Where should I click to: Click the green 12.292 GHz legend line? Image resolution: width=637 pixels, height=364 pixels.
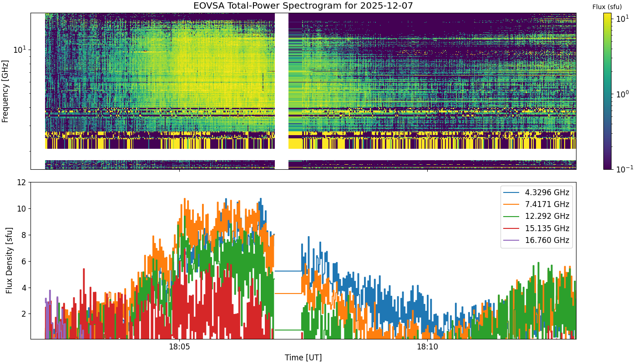click(512, 217)
